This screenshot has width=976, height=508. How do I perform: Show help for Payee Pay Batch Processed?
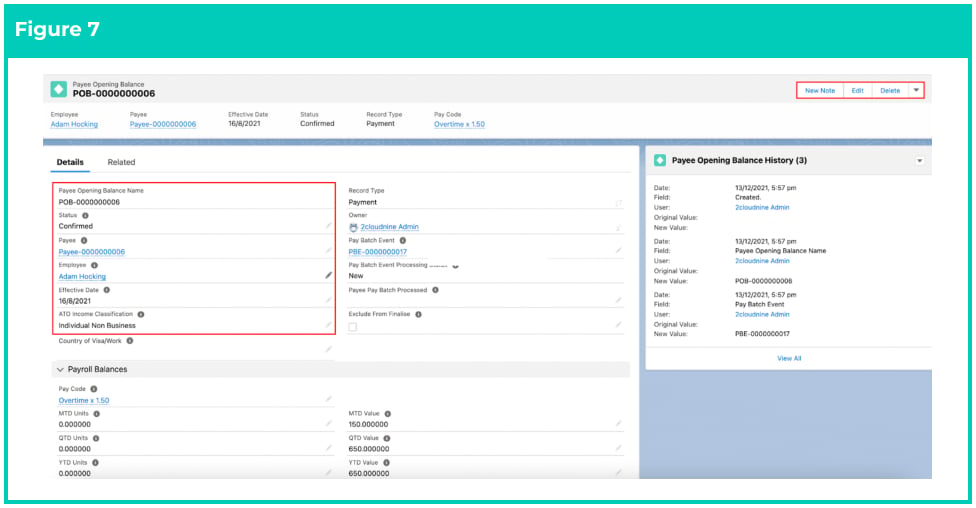(435, 290)
